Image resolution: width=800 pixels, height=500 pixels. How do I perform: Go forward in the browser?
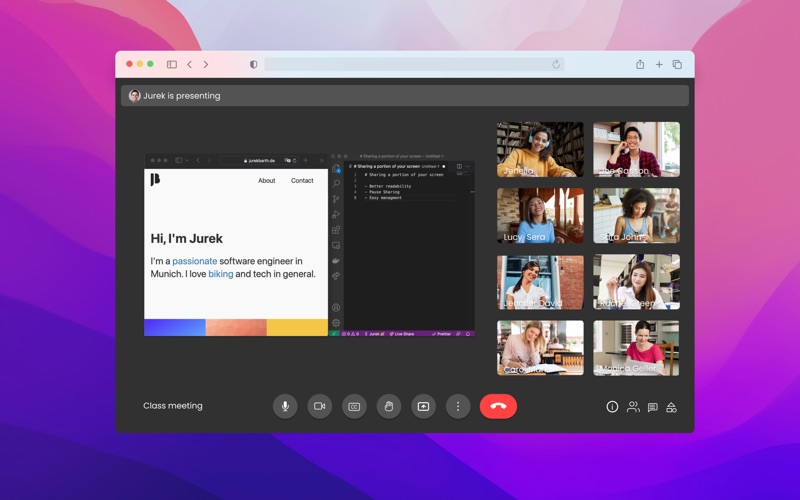pos(206,64)
